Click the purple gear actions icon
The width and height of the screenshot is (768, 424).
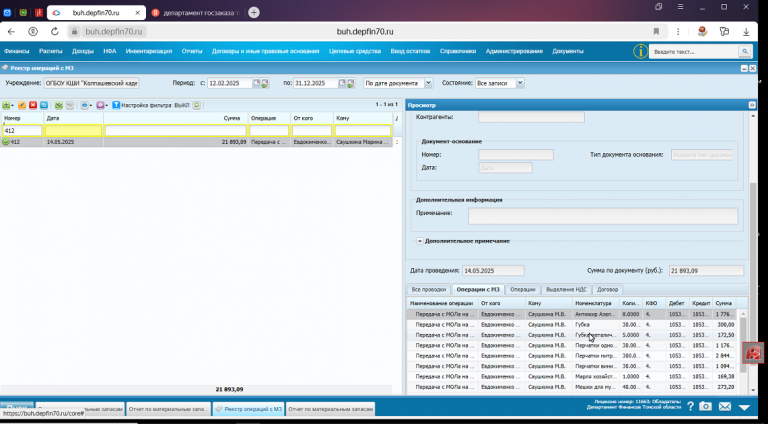pyautogui.click(x=100, y=105)
